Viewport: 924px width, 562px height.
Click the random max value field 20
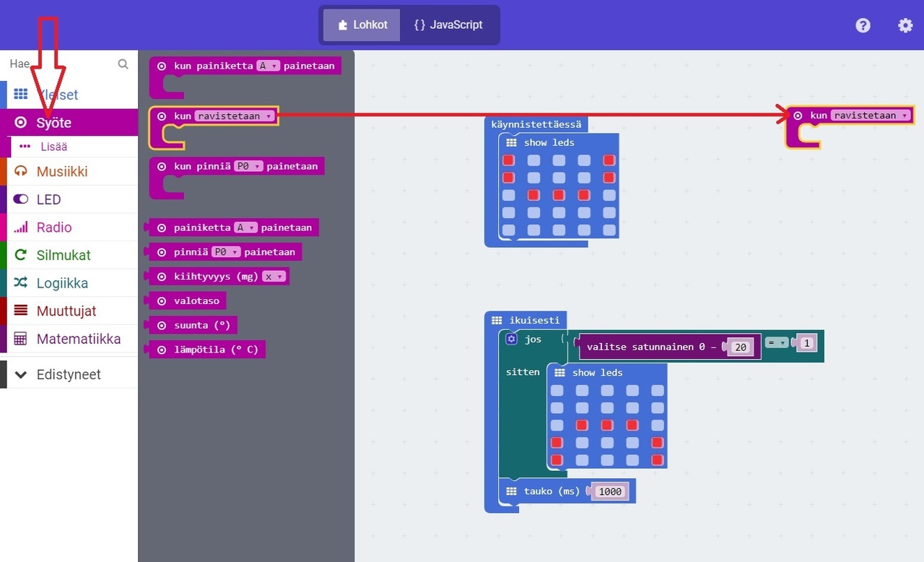[741, 347]
